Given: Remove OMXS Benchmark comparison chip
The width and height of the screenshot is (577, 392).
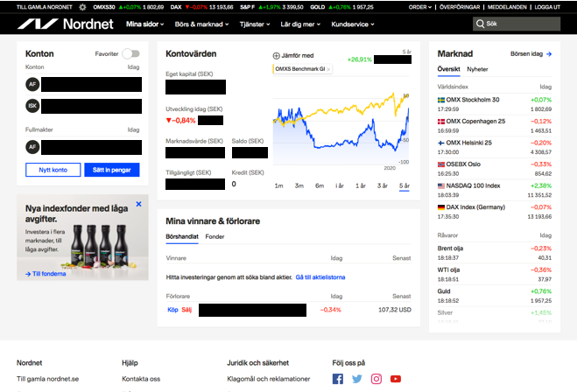Looking at the screenshot, I should [x=329, y=68].
